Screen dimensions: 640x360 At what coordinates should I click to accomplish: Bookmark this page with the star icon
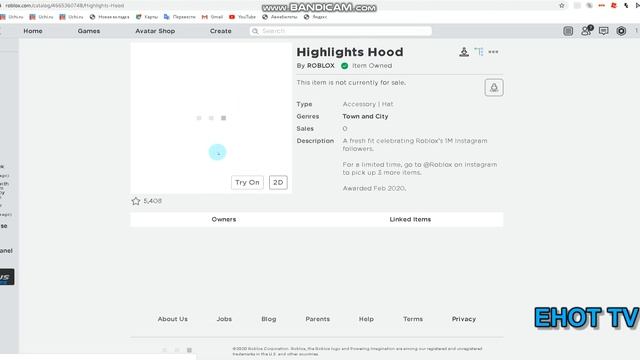coord(562,6)
